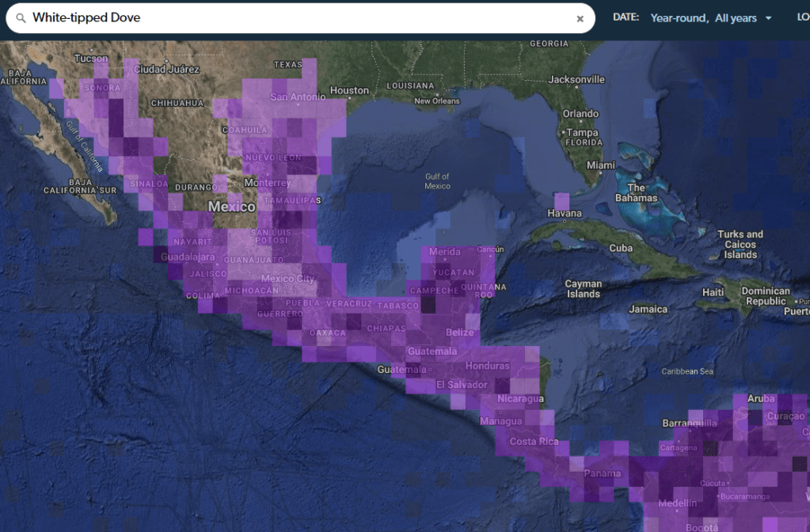Clear the White-tipped Dove search text

[x=580, y=19]
